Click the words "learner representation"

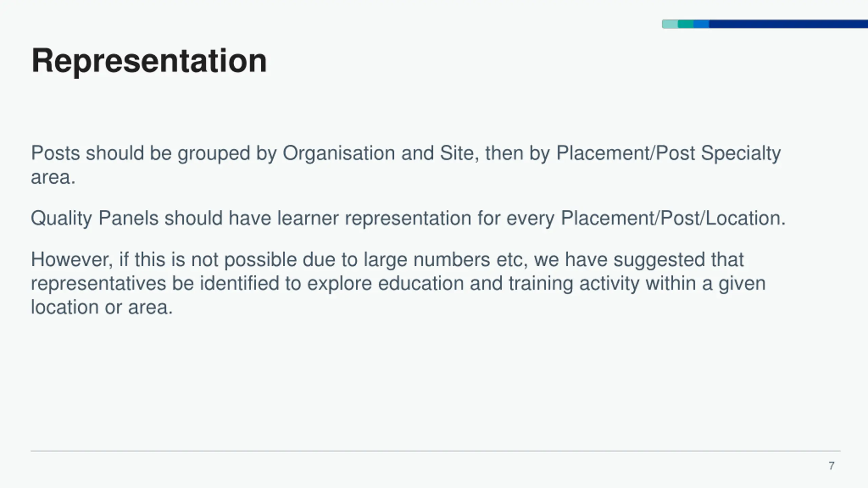point(374,218)
